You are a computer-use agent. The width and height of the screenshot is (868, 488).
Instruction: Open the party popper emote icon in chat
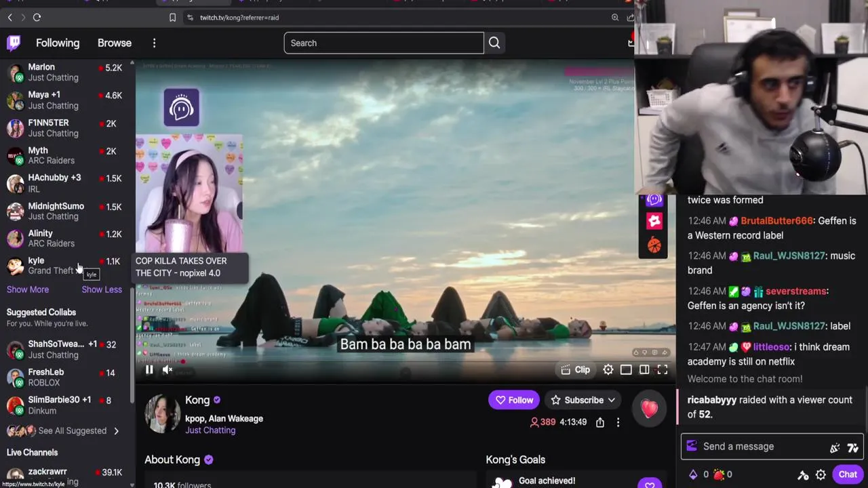(835, 447)
